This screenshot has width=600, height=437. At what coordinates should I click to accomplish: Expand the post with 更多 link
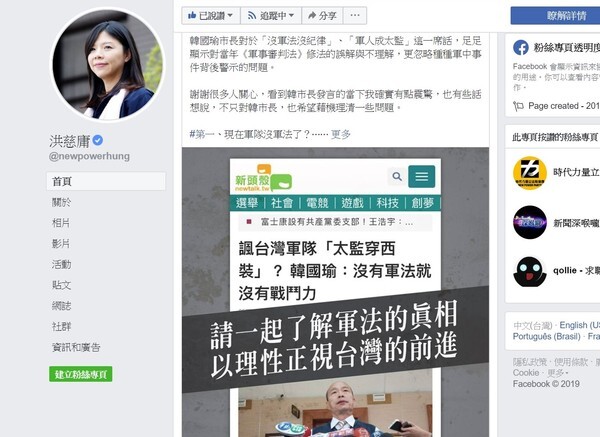tap(341, 134)
